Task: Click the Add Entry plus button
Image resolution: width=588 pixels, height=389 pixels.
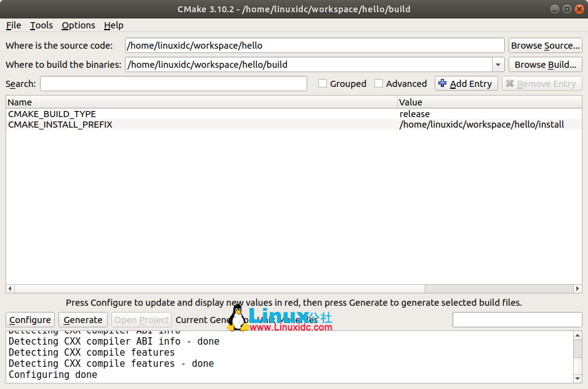Action: 466,83
